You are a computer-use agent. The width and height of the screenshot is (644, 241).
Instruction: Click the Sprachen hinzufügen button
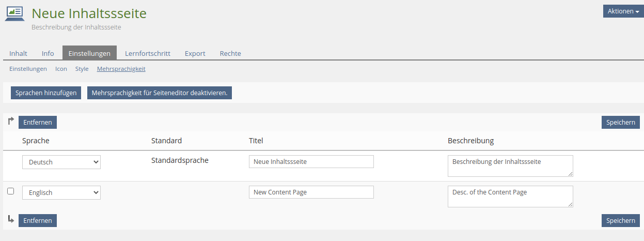(x=46, y=93)
